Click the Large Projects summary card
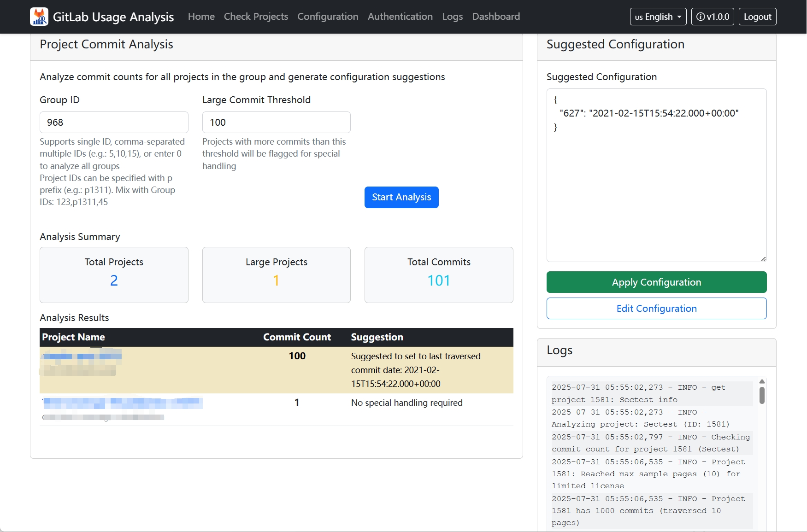This screenshot has width=807, height=532. pos(276,275)
